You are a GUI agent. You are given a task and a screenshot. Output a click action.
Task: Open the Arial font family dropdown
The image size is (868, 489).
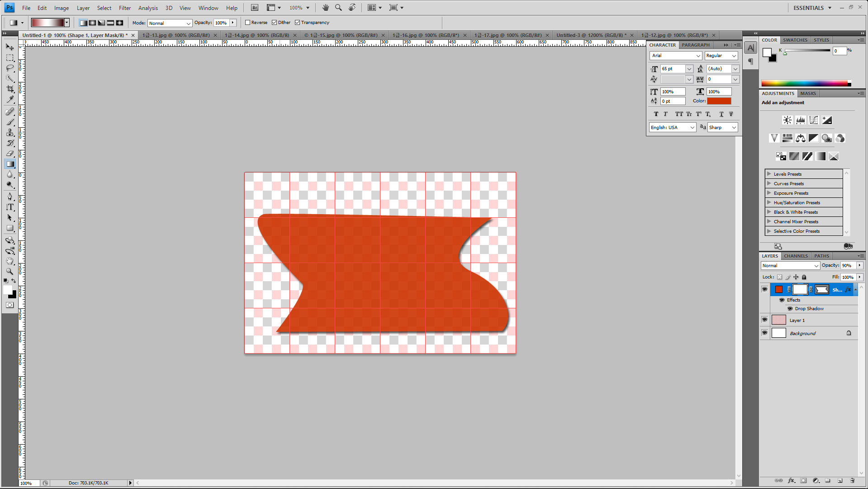676,56
